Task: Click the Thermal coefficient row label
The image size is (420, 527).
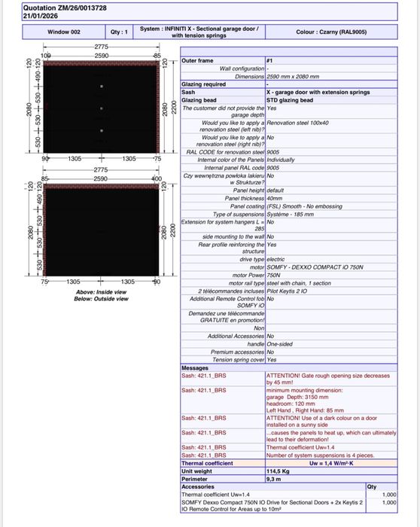Action: [x=207, y=464]
